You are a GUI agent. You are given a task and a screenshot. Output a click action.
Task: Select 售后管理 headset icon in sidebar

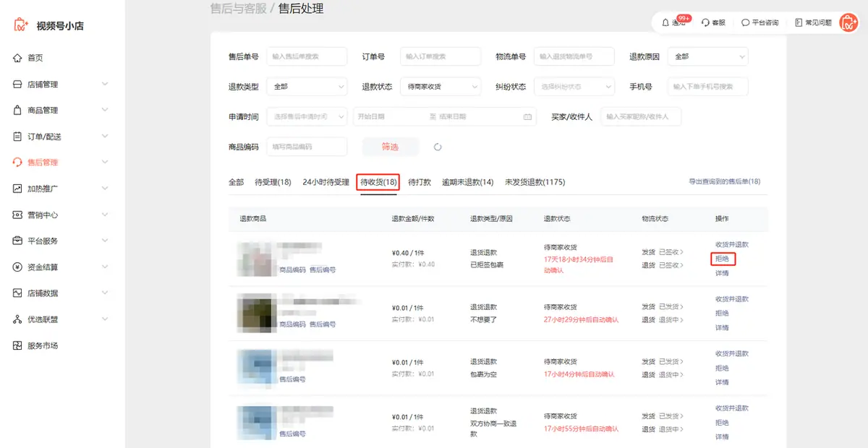tap(17, 163)
